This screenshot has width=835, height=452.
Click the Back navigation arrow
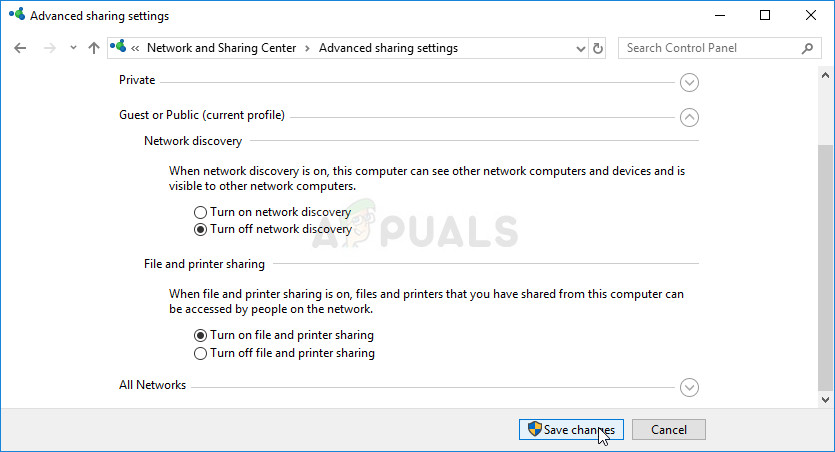pos(20,48)
